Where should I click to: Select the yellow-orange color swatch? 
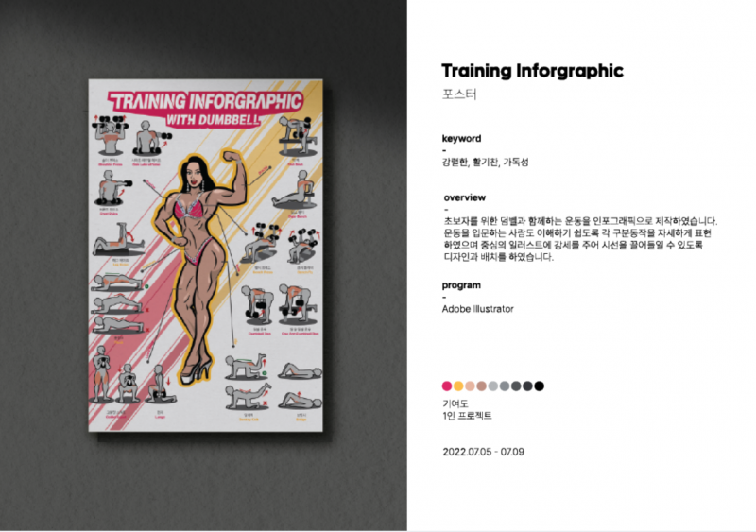tap(458, 386)
